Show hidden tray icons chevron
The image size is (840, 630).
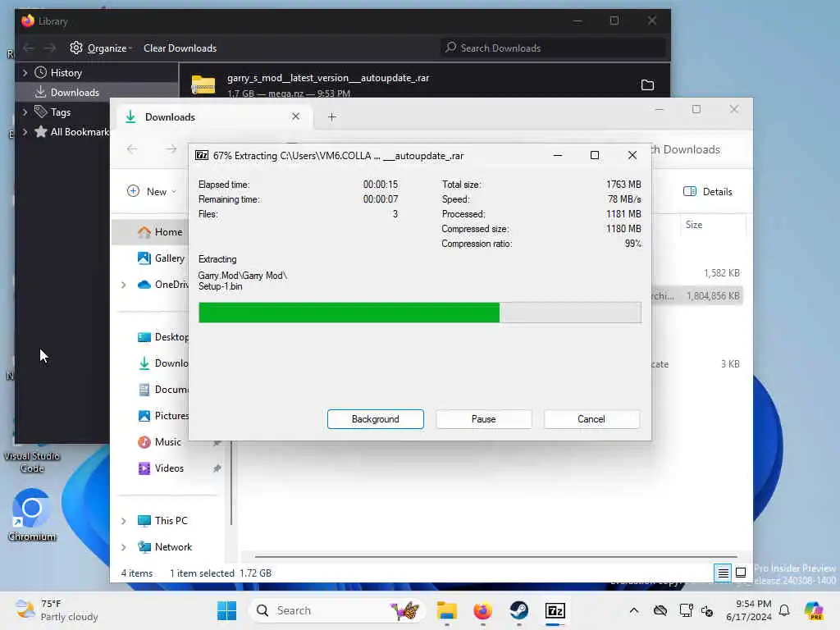click(x=634, y=610)
